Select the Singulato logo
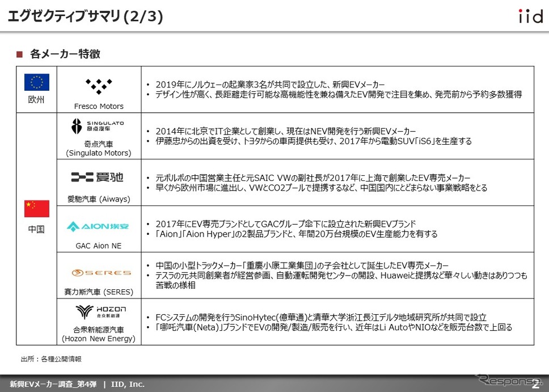 98,126
